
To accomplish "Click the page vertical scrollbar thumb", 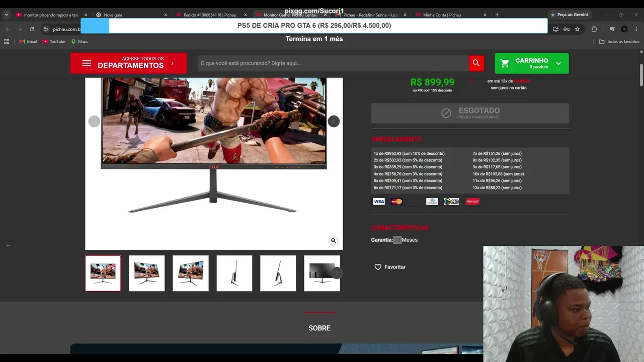I will [641, 75].
